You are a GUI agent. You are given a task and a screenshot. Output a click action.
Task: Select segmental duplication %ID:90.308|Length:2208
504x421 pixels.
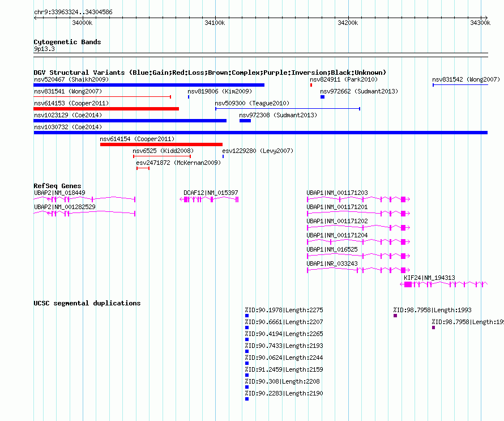click(282, 381)
